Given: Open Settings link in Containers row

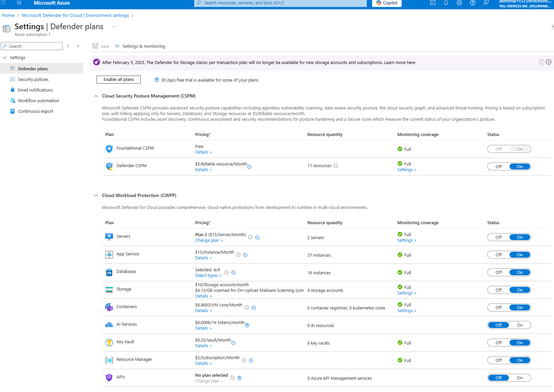Looking at the screenshot, I should coord(407,311).
